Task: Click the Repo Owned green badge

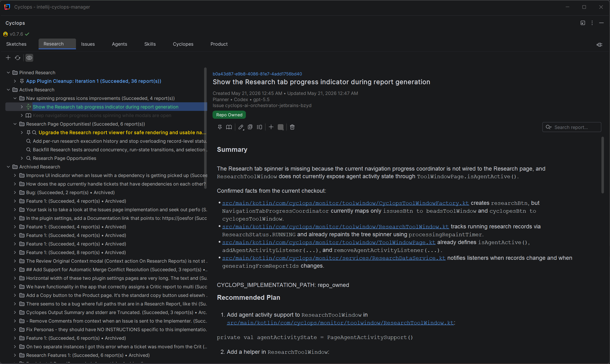Action: tap(229, 115)
